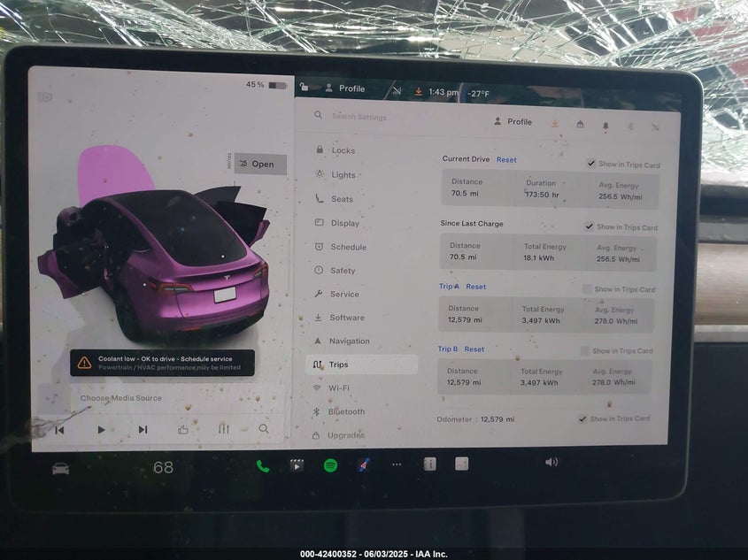Open the notifications bell icon
The width and height of the screenshot is (748, 560).
click(605, 126)
